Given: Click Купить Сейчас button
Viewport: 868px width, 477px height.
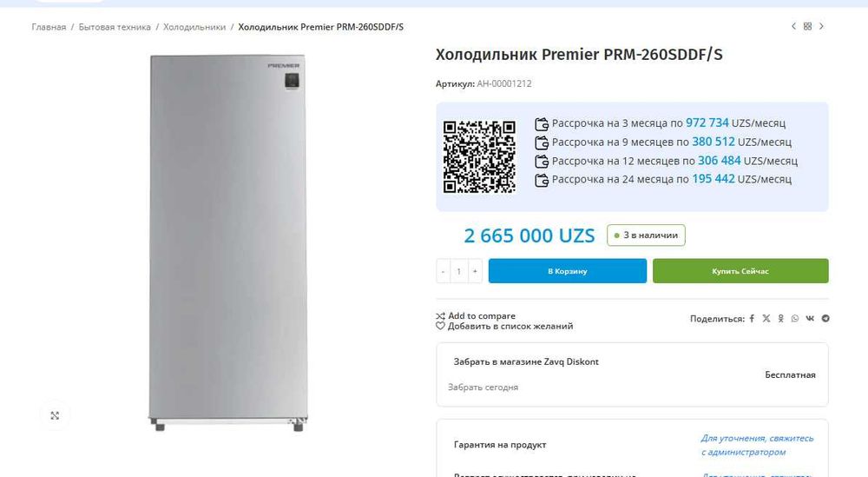Looking at the screenshot, I should [740, 271].
